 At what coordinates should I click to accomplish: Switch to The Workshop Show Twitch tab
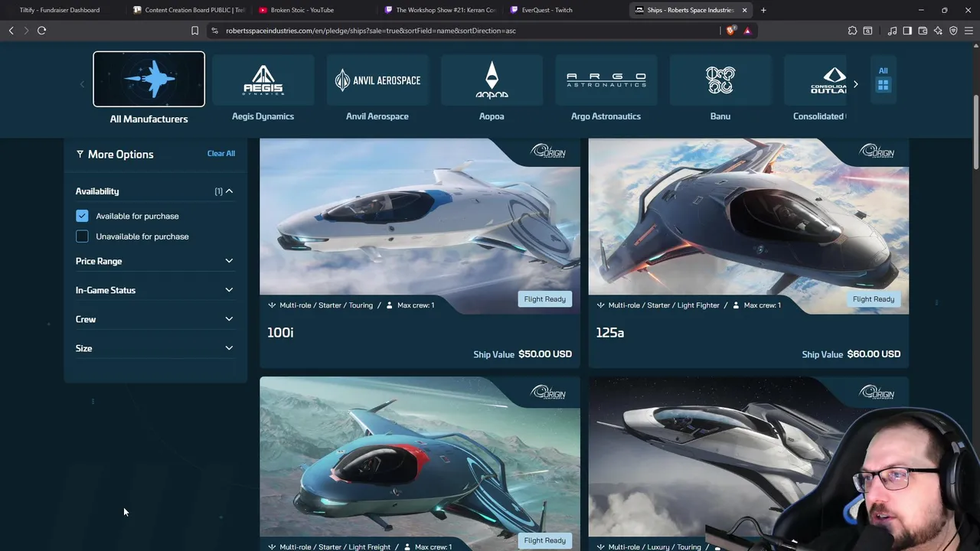point(440,10)
